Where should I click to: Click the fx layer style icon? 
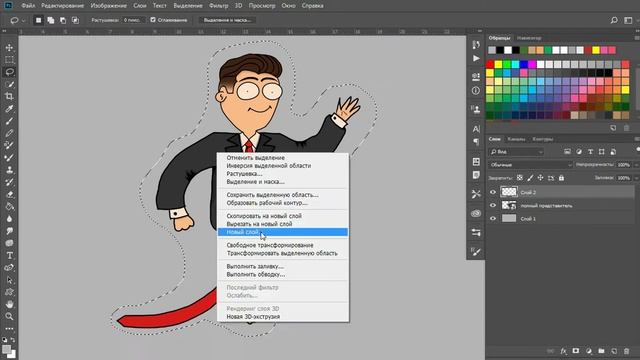pyautogui.click(x=563, y=351)
